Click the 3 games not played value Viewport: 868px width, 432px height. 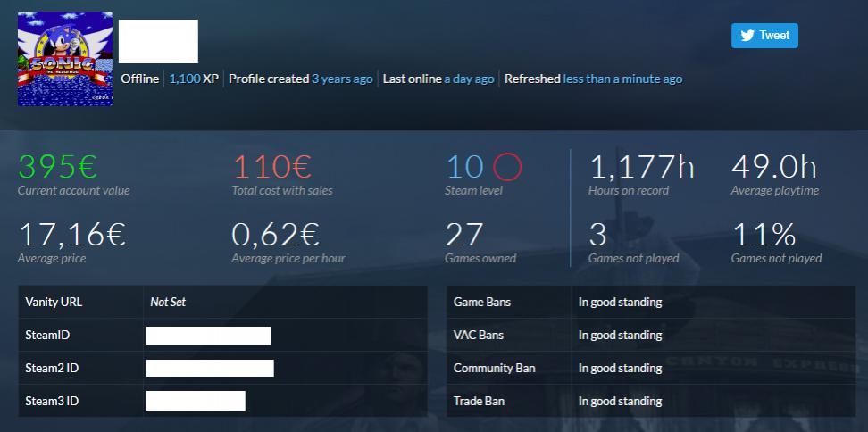click(x=597, y=235)
